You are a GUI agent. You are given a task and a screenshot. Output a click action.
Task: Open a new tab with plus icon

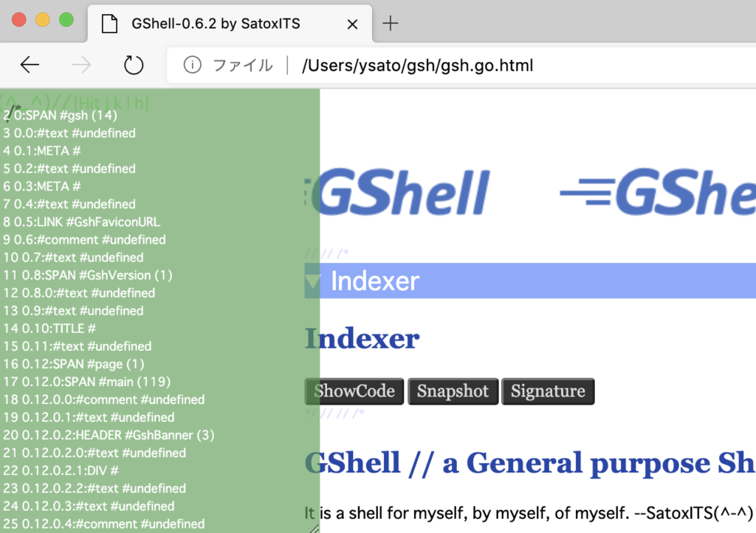coord(390,24)
